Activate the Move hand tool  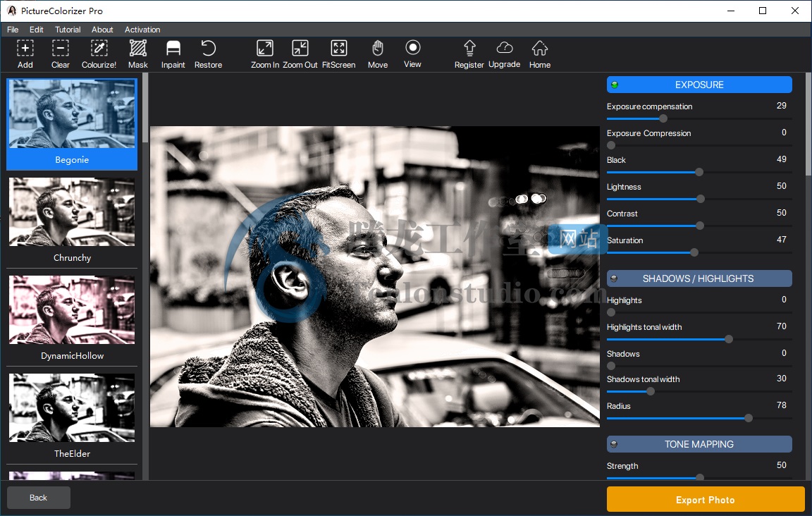(378, 54)
